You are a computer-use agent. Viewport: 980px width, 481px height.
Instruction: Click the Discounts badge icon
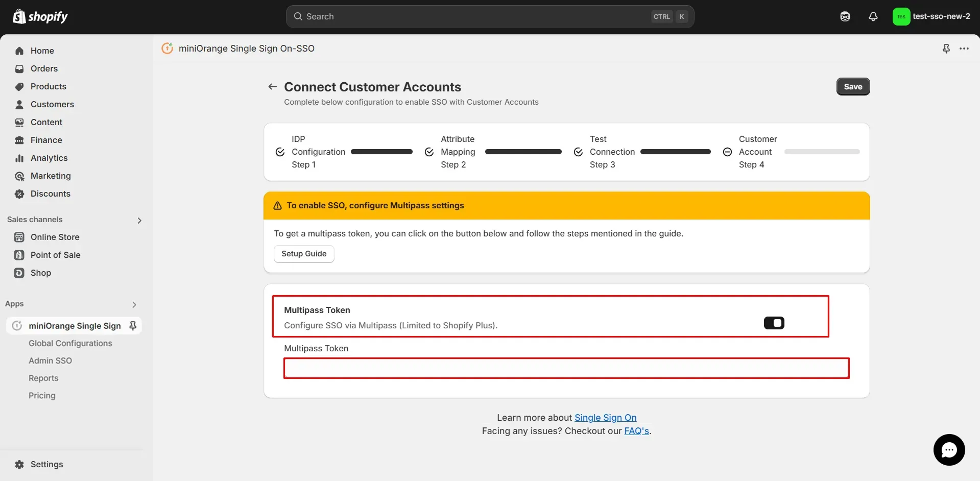[19, 194]
